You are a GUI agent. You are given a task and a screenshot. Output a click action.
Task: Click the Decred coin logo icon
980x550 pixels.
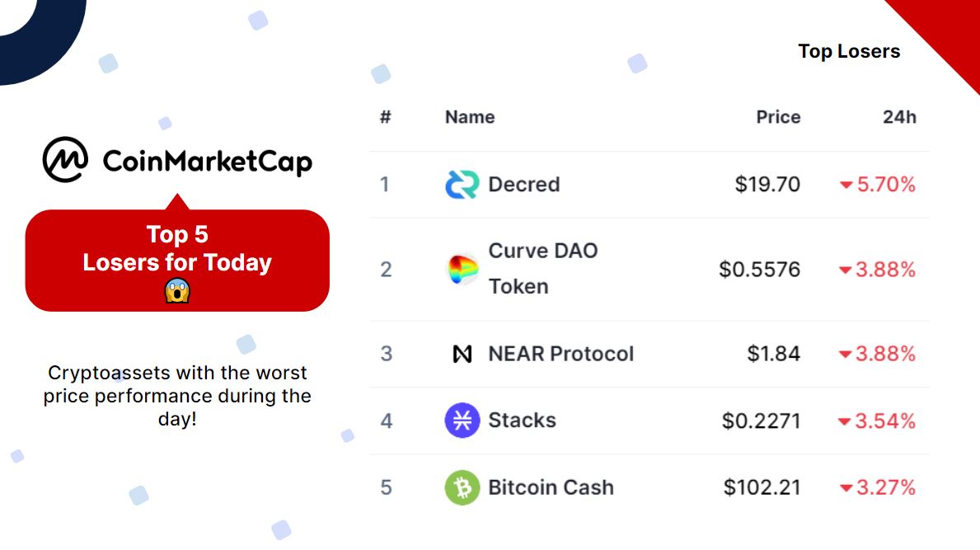(x=462, y=185)
